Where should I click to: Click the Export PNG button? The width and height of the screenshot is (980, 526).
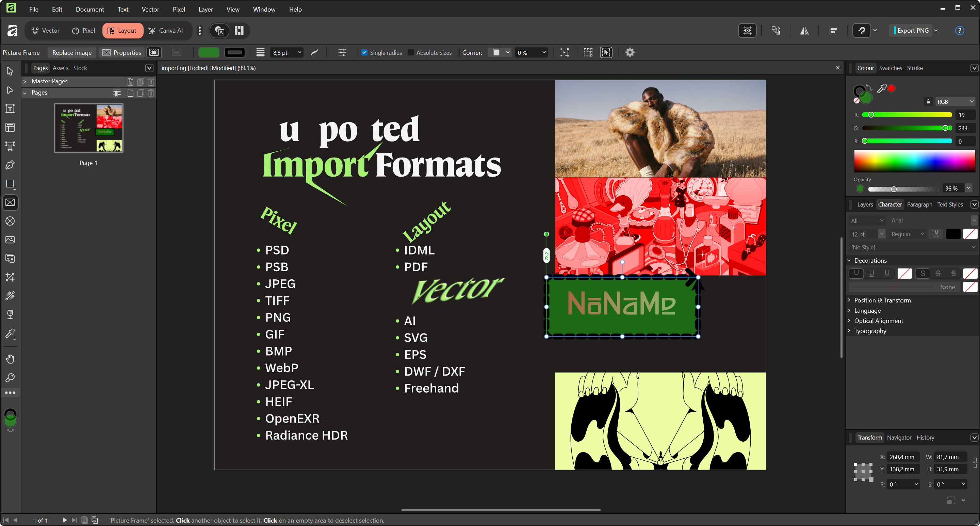tap(912, 30)
